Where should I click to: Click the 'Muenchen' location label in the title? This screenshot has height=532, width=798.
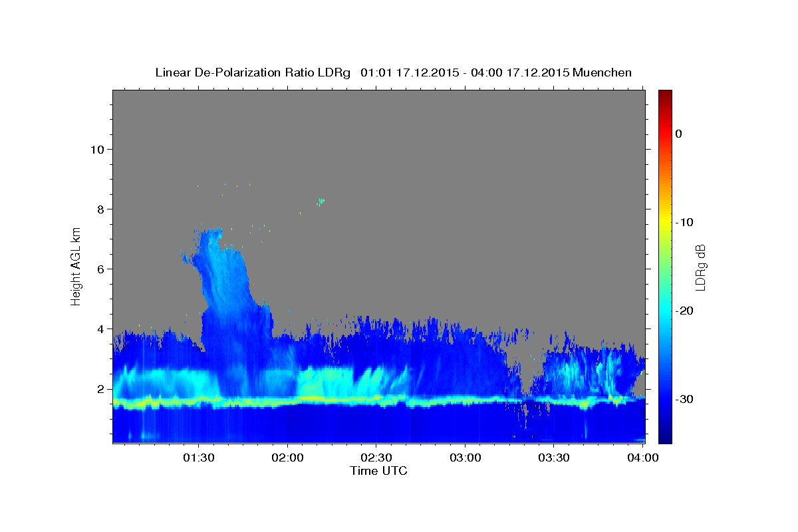(x=602, y=72)
